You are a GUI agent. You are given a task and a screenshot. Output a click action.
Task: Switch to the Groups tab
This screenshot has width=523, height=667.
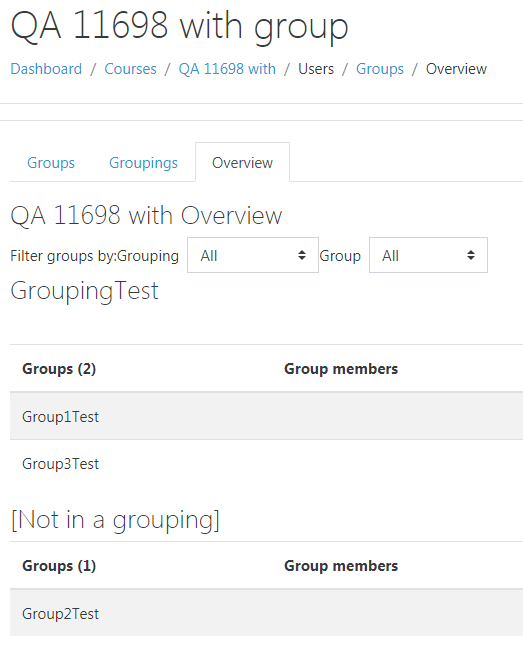[x=51, y=162]
